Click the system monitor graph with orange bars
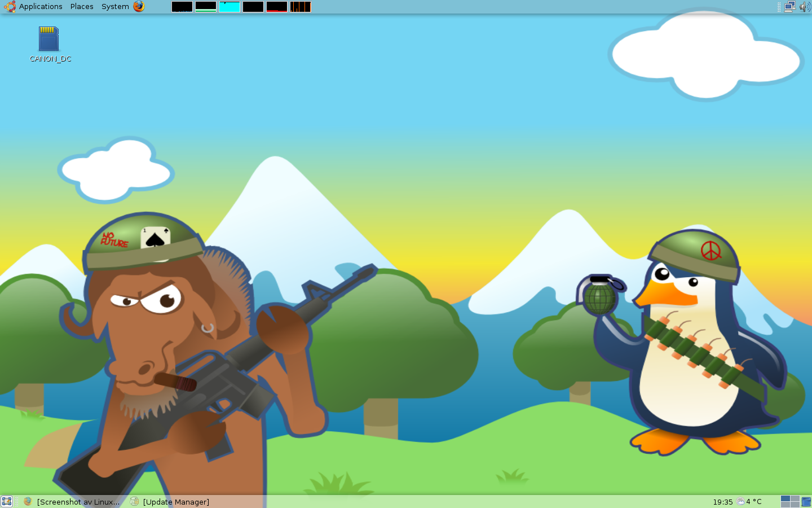This screenshot has height=508, width=812. pyautogui.click(x=301, y=7)
